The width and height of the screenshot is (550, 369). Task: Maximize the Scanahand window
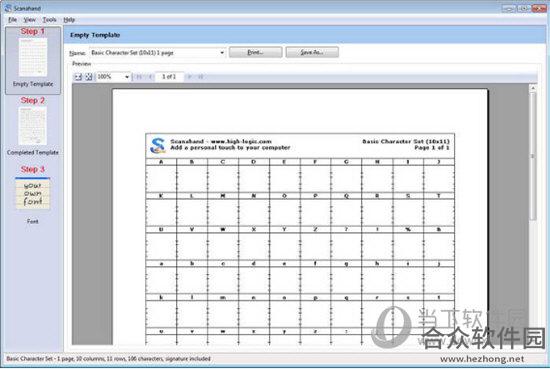(x=523, y=8)
